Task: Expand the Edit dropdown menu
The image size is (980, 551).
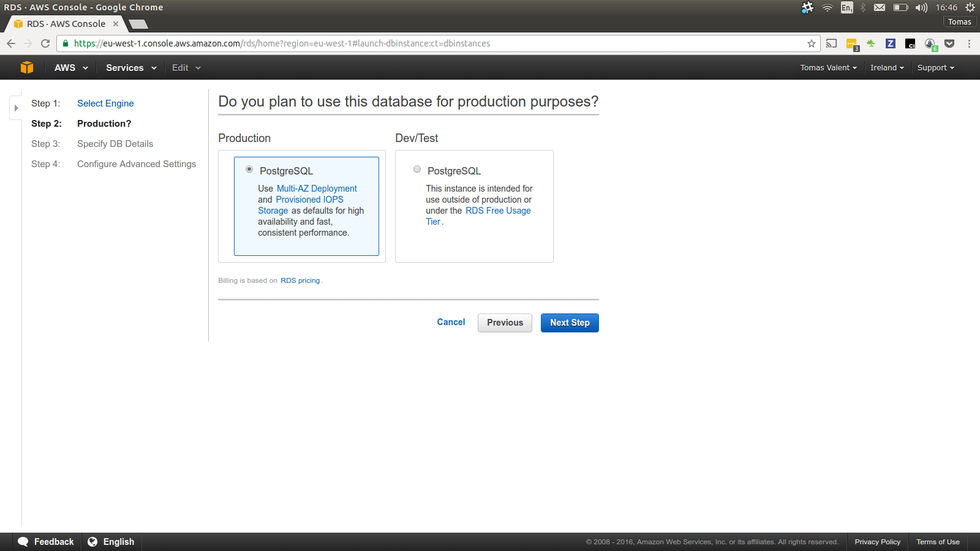Action: point(186,68)
